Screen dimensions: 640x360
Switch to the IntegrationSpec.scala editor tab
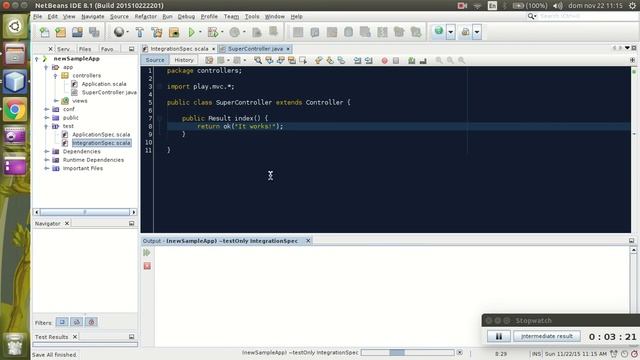(179, 49)
